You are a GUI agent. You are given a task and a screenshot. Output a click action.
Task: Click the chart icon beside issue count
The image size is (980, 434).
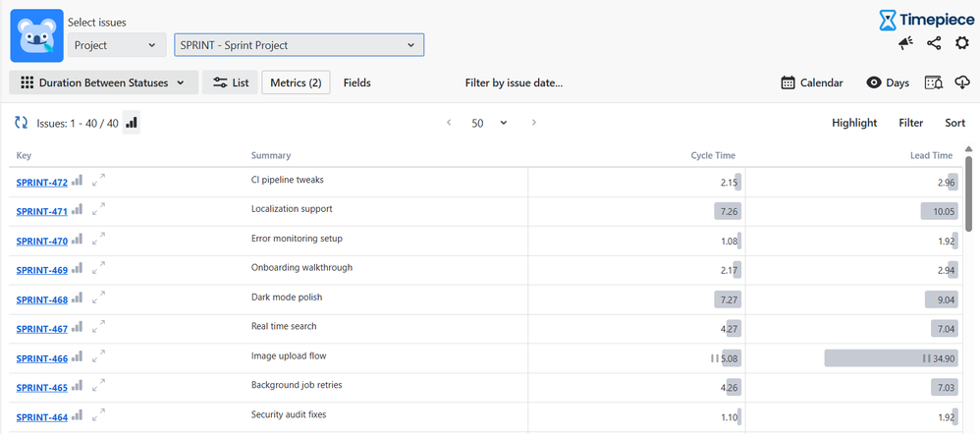click(132, 123)
